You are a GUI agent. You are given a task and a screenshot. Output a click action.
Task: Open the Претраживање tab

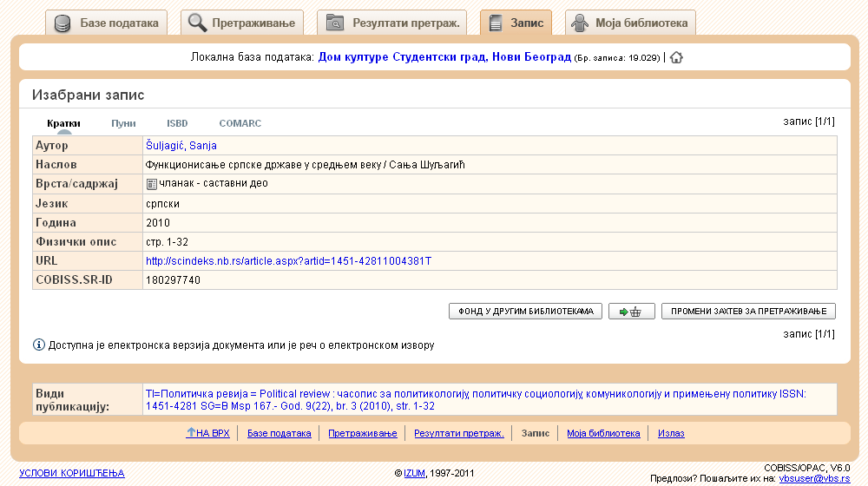point(242,23)
